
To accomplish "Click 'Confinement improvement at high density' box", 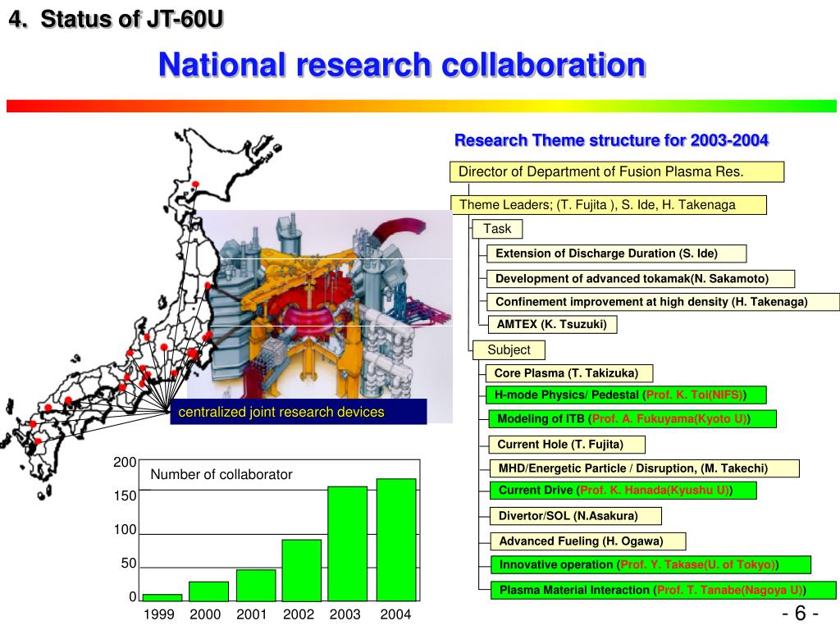I will (663, 302).
